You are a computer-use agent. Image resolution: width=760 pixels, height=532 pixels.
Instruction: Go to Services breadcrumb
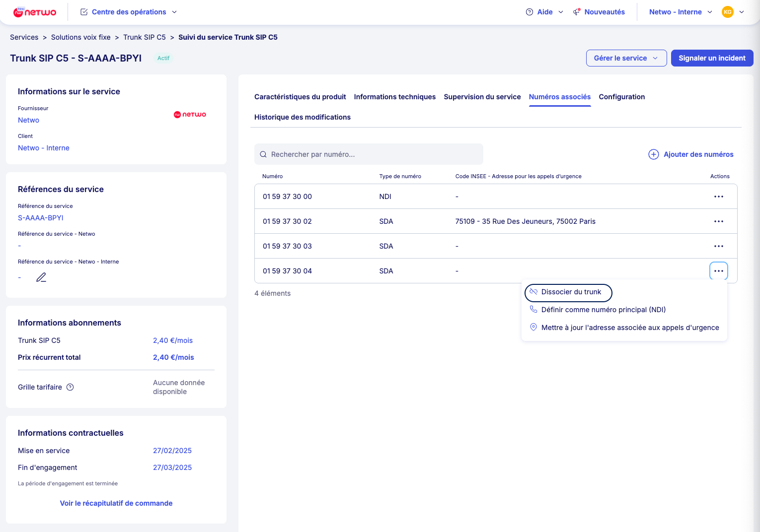24,37
